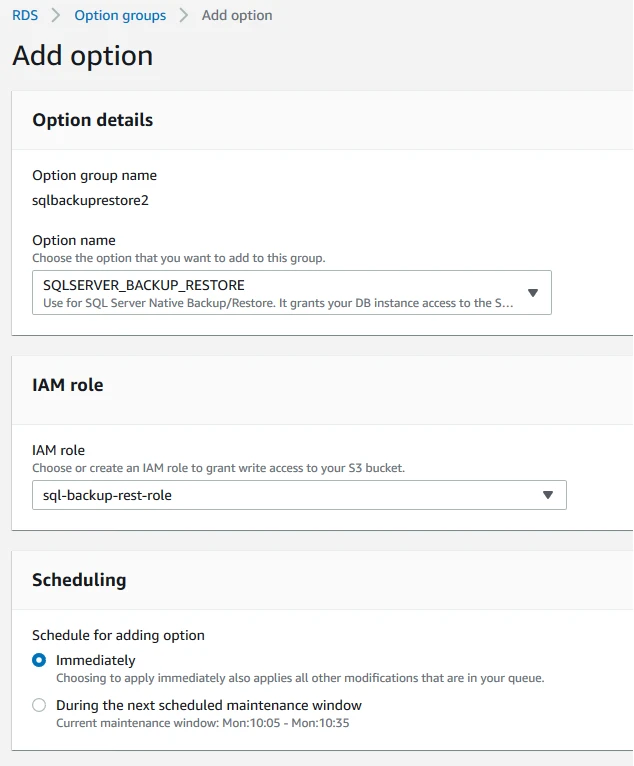634x766 pixels.
Task: Open the SQLSERVER_BACKUP_RESTORE option name select box
Action: pos(292,293)
